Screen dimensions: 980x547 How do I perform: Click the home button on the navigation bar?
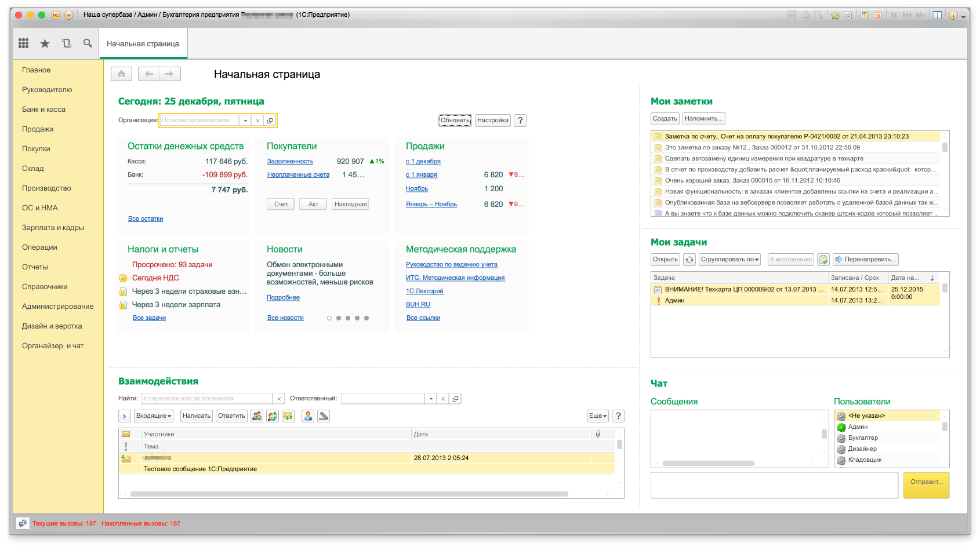coord(121,74)
